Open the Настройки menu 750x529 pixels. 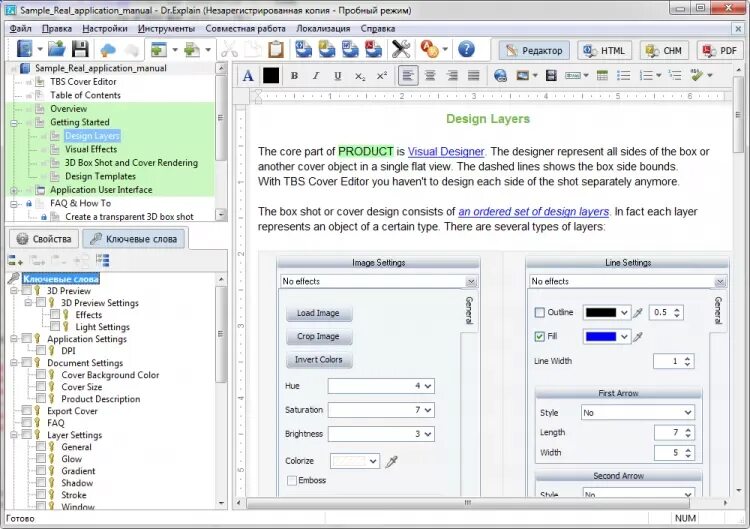click(105, 29)
